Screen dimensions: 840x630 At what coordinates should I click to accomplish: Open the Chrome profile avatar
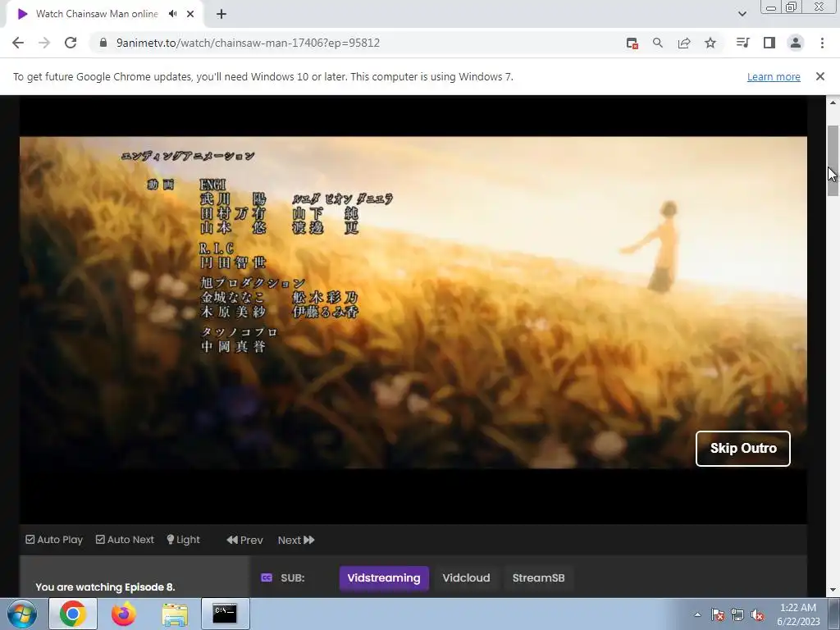click(x=796, y=43)
